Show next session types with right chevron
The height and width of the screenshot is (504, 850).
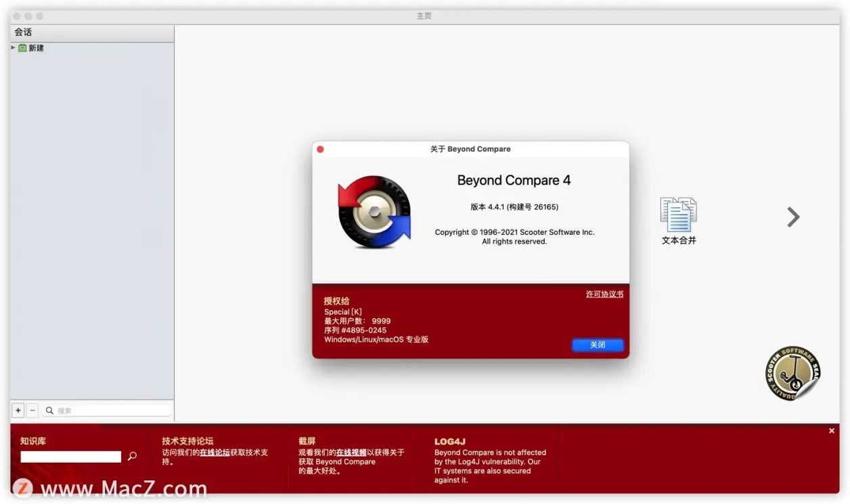pyautogui.click(x=793, y=216)
